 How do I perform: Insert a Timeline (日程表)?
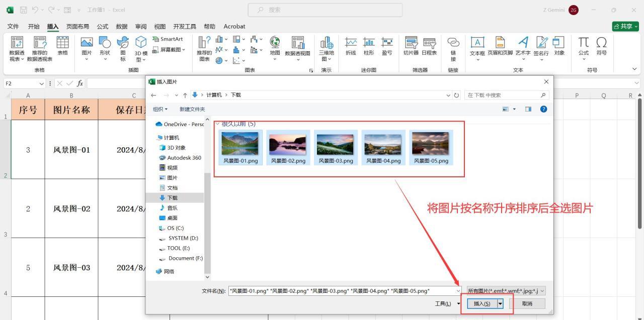[x=429, y=46]
